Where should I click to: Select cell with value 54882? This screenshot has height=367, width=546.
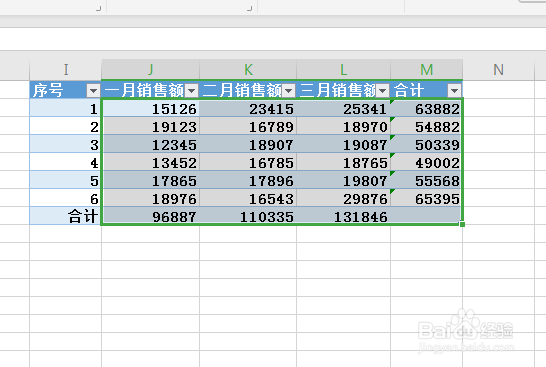(x=427, y=126)
